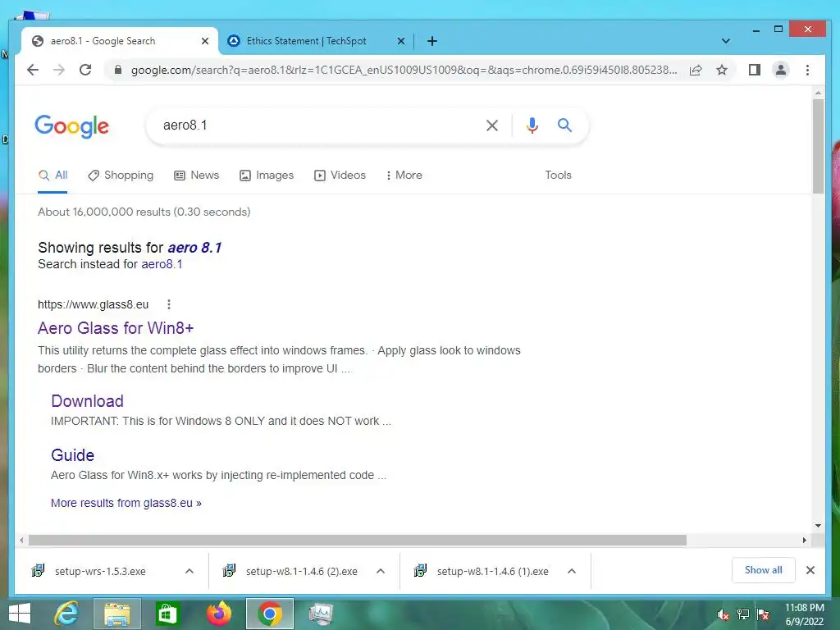Reload the current page

point(85,70)
